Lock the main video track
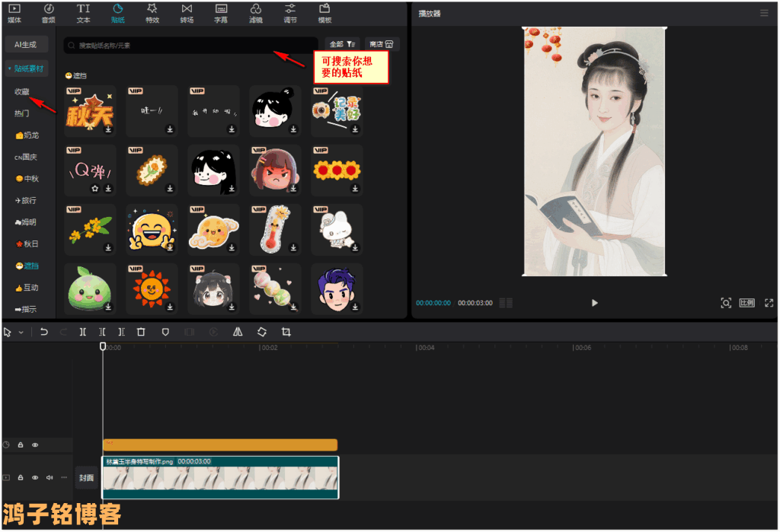 tap(21, 477)
